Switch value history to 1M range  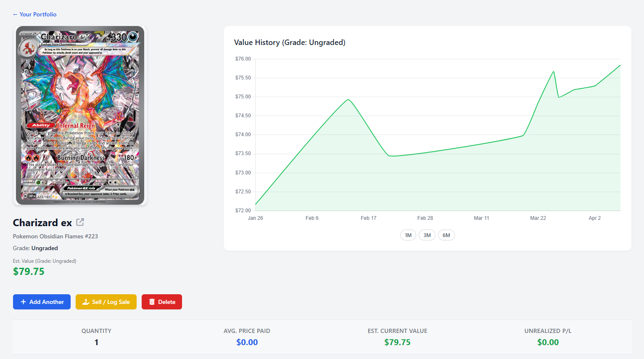[x=408, y=235]
